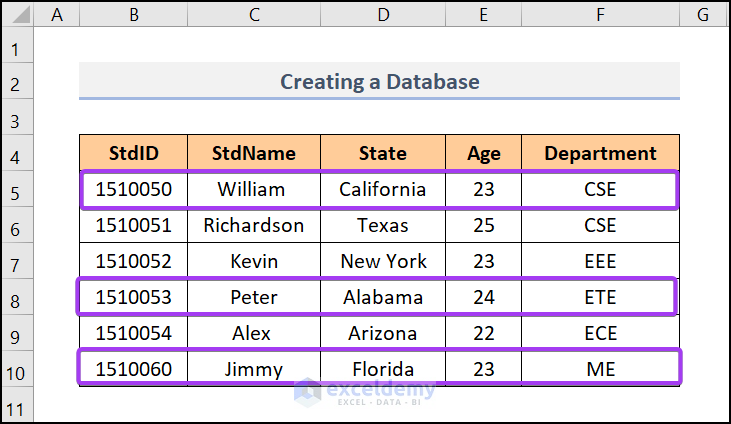
Task: Select row 8 header
Action: [17, 297]
